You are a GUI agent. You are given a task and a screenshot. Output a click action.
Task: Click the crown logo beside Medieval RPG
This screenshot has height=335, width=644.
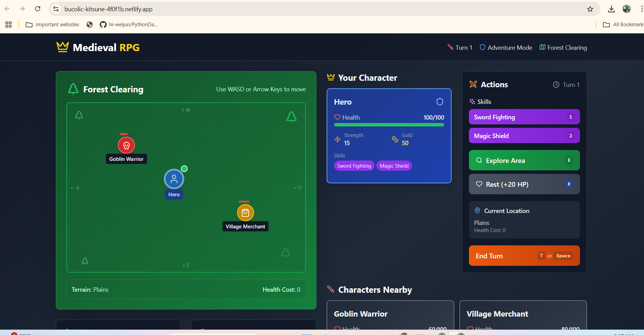point(63,47)
